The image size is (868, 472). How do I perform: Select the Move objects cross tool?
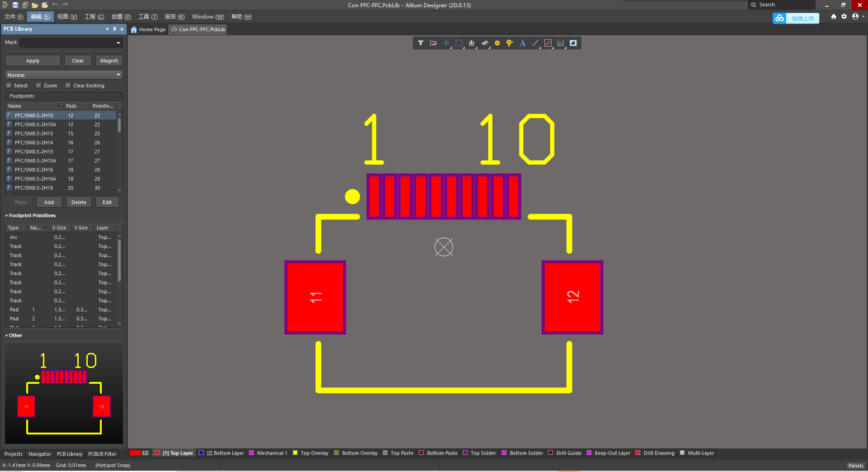(446, 43)
